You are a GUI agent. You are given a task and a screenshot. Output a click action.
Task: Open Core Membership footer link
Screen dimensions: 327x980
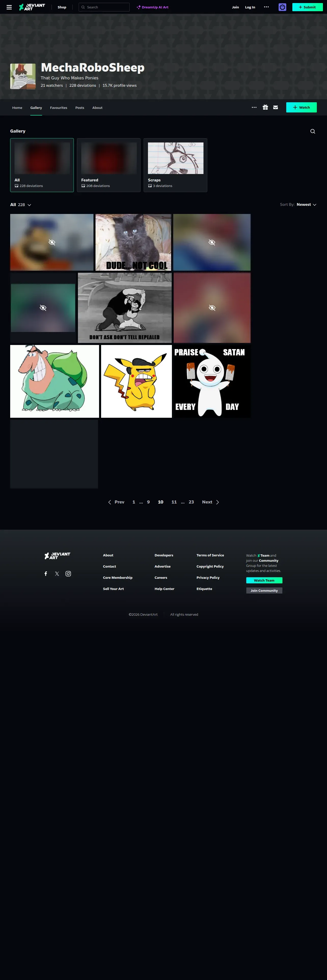point(118,578)
